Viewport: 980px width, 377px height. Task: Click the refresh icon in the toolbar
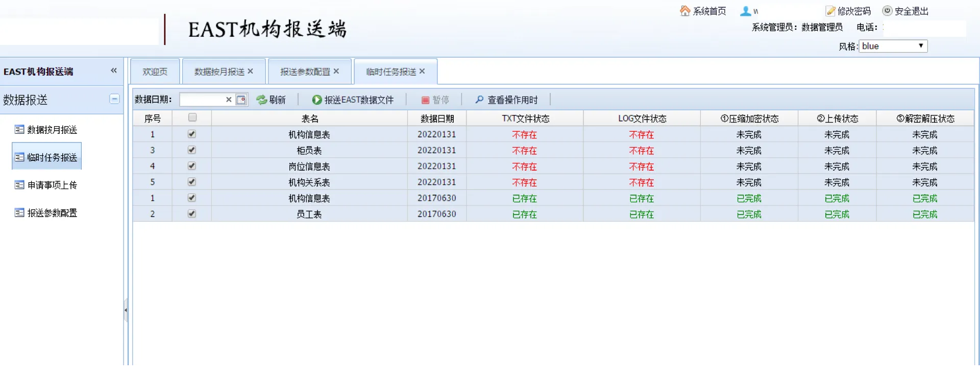262,100
